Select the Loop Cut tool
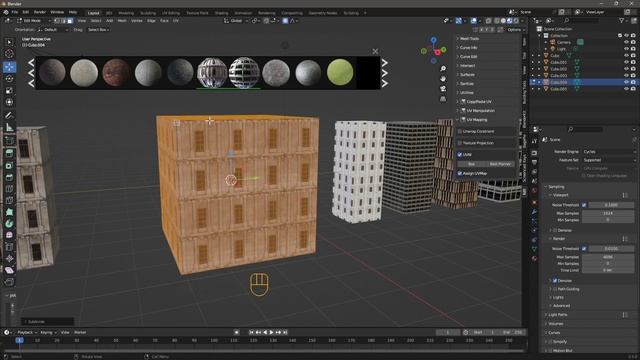The width and height of the screenshot is (640, 360). pos(9,189)
